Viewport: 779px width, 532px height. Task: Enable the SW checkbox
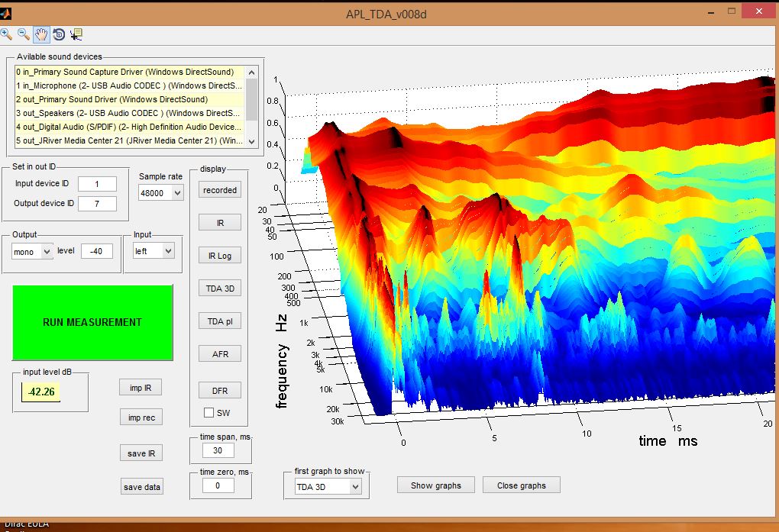[x=208, y=413]
